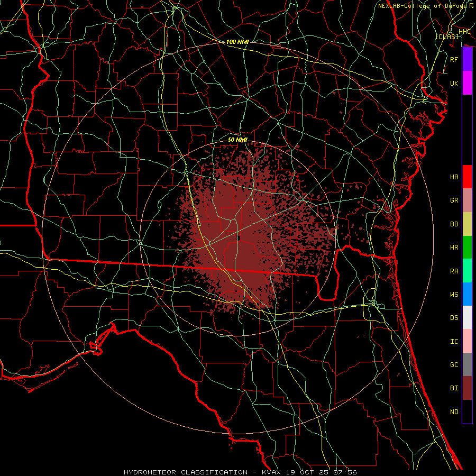Click the IC light pink legend swatch

467,341
